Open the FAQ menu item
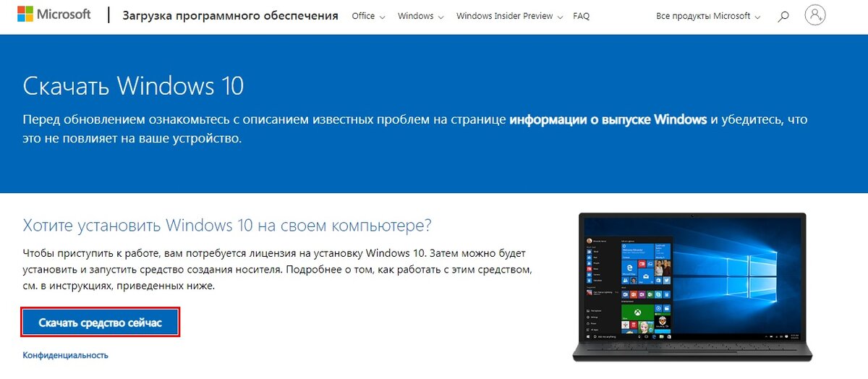This screenshot has height=379, width=868. coord(581,16)
